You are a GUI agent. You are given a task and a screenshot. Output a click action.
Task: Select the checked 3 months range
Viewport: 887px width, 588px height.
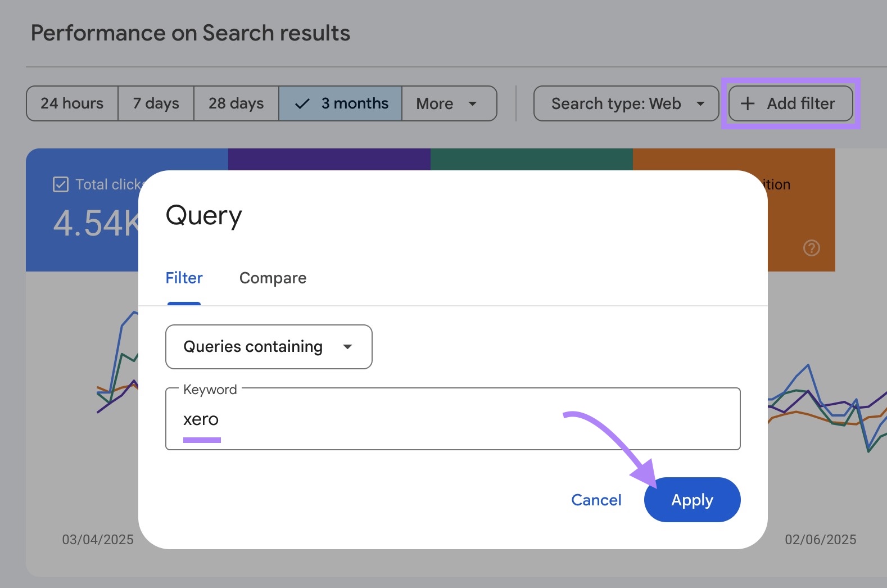pyautogui.click(x=341, y=103)
